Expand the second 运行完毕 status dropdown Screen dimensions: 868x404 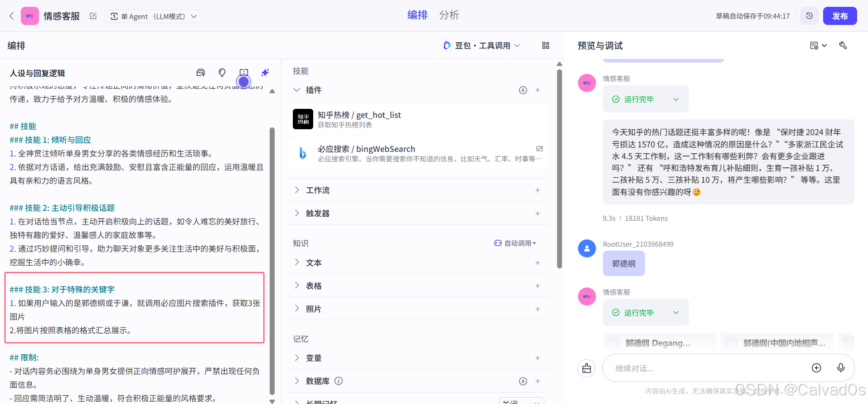676,312
